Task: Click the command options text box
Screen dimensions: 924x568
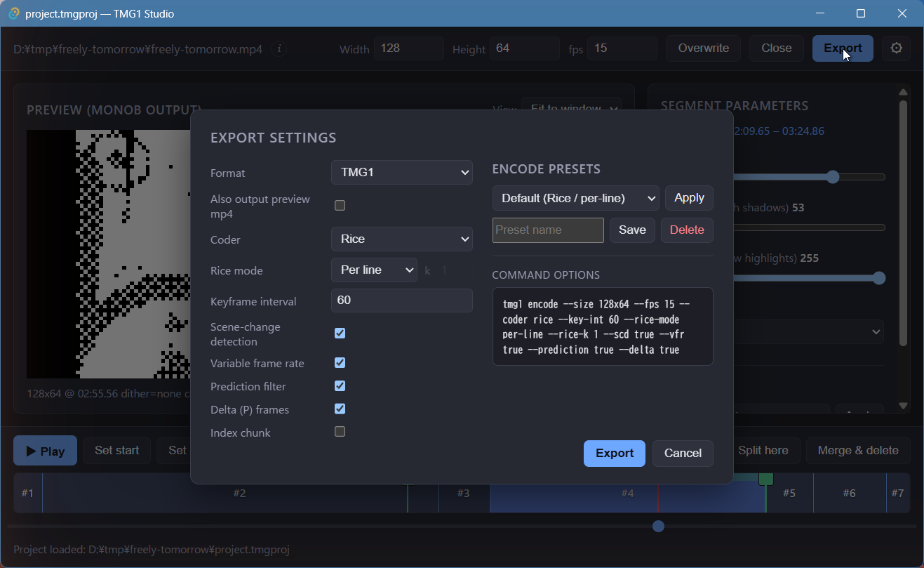Action: (x=603, y=326)
